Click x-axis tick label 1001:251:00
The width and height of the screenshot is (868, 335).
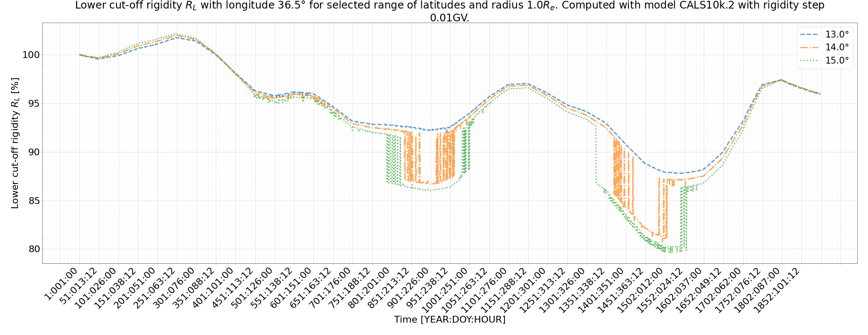pos(445,291)
